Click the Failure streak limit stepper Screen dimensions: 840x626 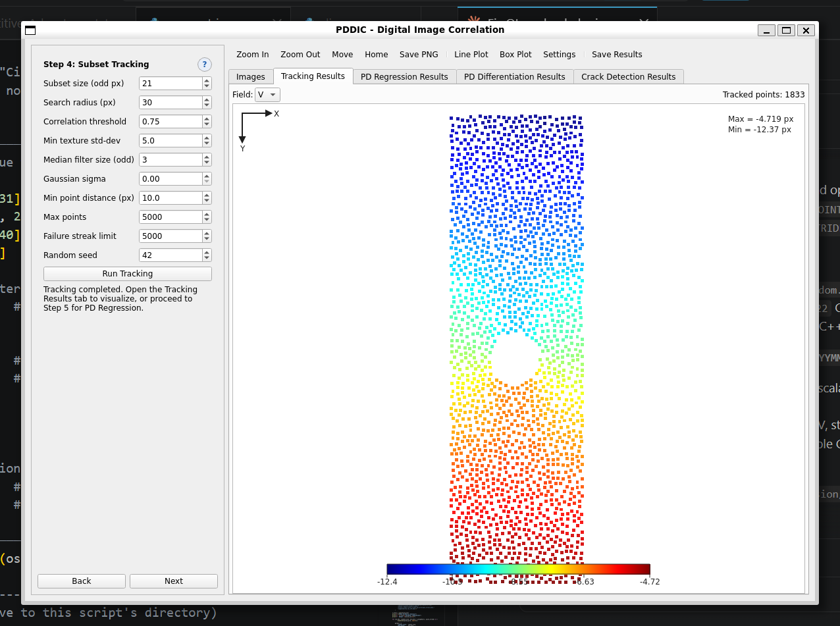click(x=207, y=236)
